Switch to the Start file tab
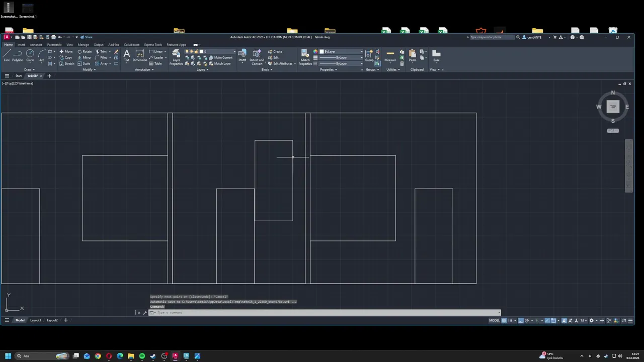Screen dimensions: 644x362 point(19,76)
